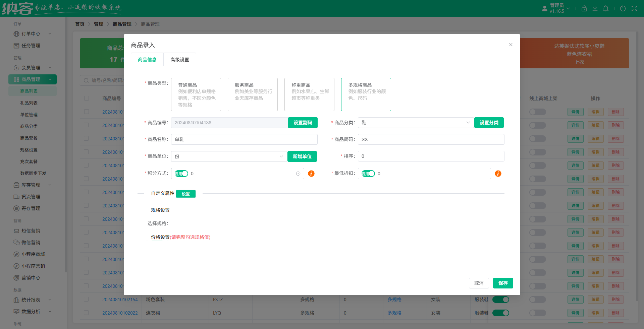Click the 商品名称 input field
The width and height of the screenshot is (644, 329).
pyautogui.click(x=244, y=139)
